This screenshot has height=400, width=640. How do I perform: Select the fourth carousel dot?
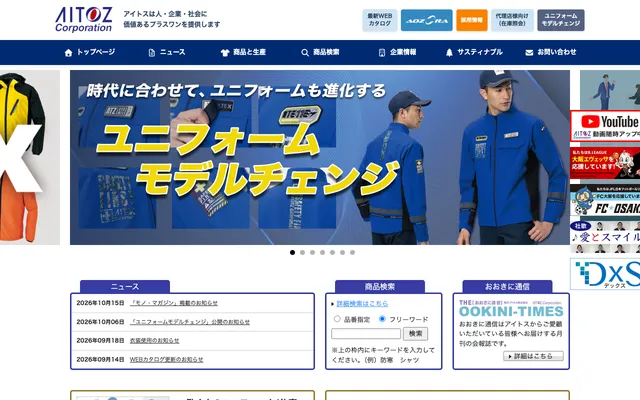[322, 253]
